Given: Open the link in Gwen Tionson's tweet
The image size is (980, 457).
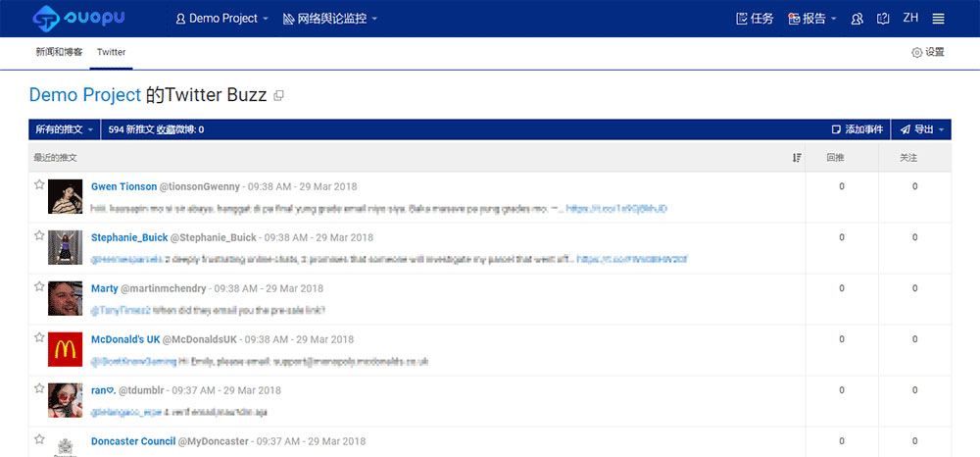Looking at the screenshot, I should [x=616, y=208].
